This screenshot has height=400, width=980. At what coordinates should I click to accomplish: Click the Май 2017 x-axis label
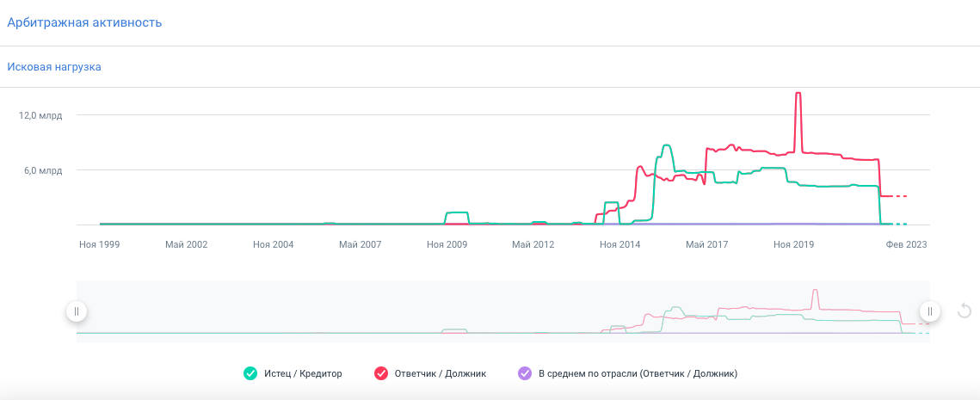pos(706,244)
